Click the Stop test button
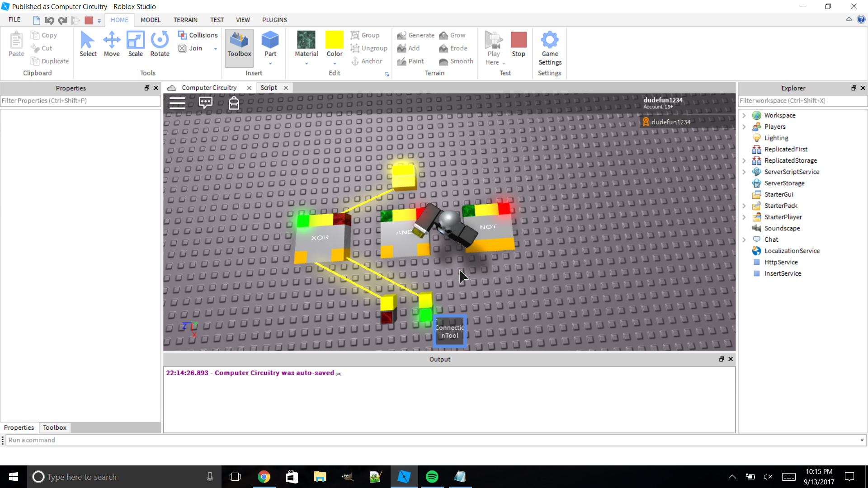The height and width of the screenshot is (488, 868). coord(519,44)
